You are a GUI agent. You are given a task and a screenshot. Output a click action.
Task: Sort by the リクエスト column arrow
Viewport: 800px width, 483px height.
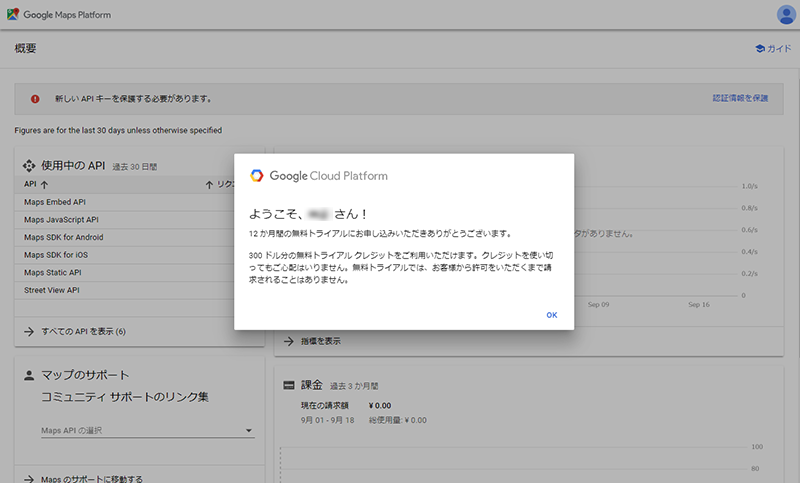pyautogui.click(x=209, y=185)
